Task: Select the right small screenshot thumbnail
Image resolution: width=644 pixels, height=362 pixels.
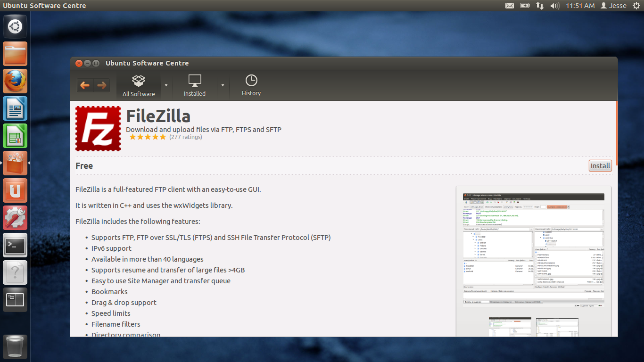Action: pyautogui.click(x=557, y=327)
